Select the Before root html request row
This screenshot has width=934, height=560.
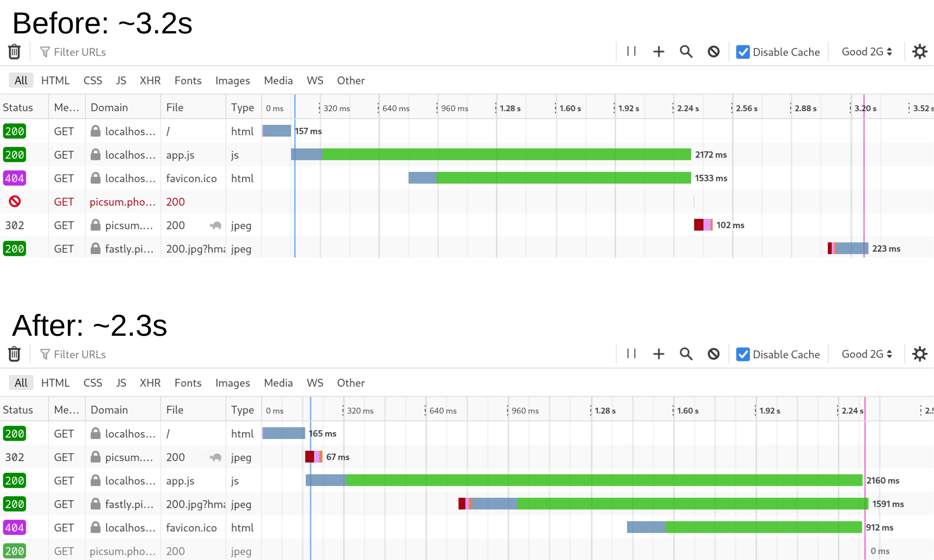pyautogui.click(x=467, y=131)
